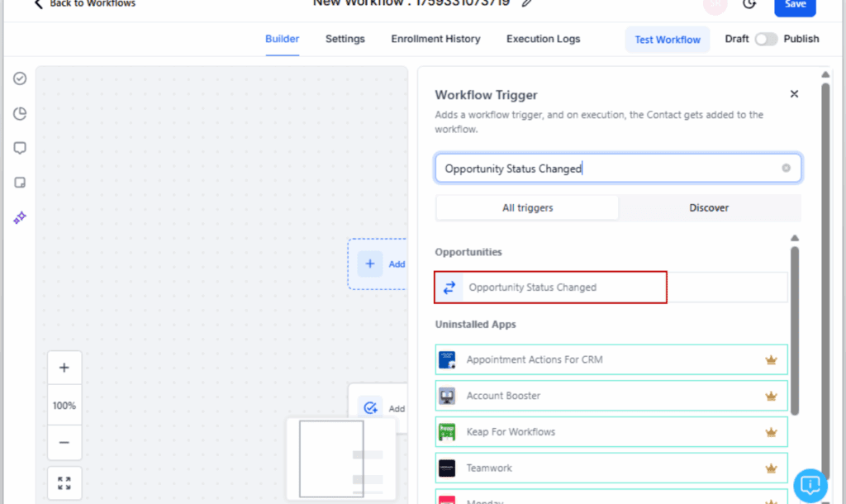Open the AI sparkle sidebar icon
This screenshot has width=846, height=504.
20,217
